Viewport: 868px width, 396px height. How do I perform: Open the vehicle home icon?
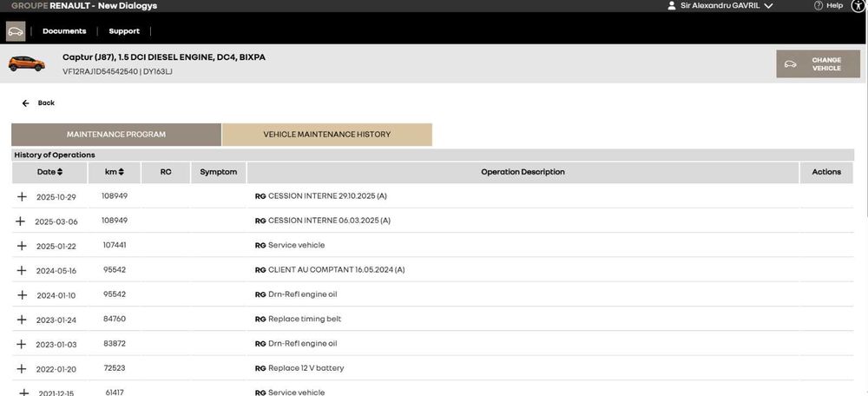pyautogui.click(x=16, y=31)
